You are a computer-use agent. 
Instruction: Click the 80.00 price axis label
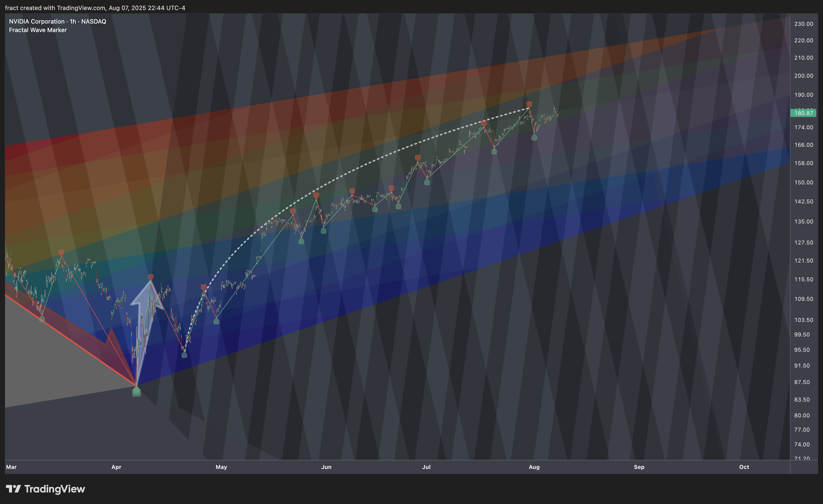pos(802,416)
